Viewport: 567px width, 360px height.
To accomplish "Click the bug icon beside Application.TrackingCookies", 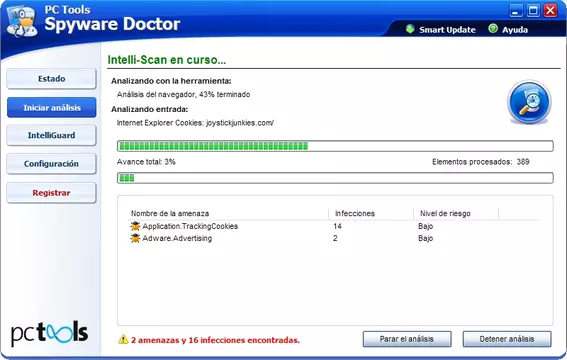I will (x=135, y=227).
